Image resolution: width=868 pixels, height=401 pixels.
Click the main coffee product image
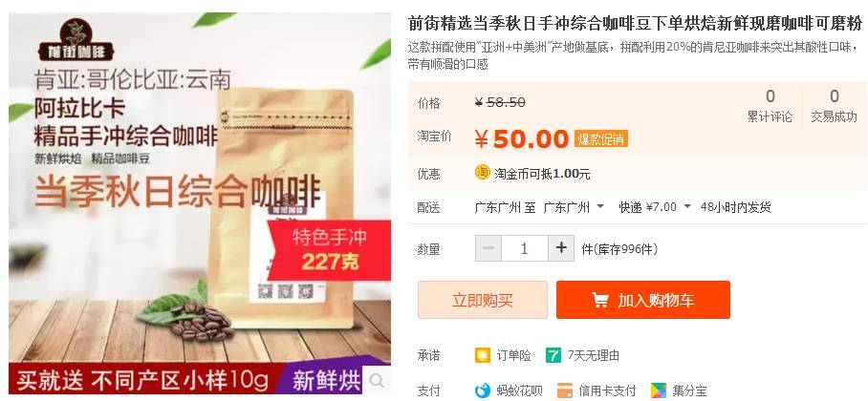(200, 203)
